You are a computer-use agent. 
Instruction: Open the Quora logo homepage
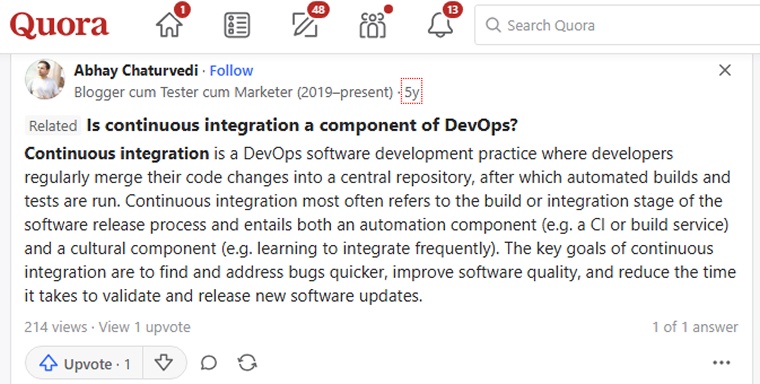[x=59, y=26]
